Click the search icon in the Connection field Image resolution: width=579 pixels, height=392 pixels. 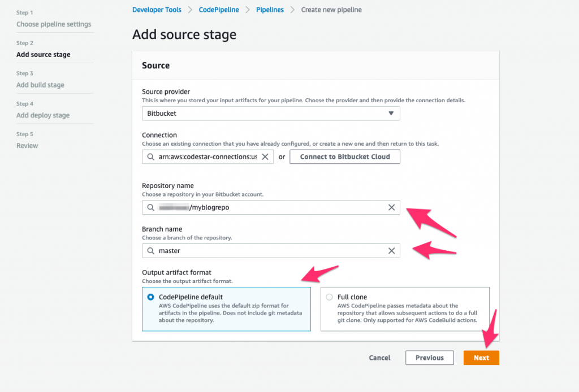150,156
